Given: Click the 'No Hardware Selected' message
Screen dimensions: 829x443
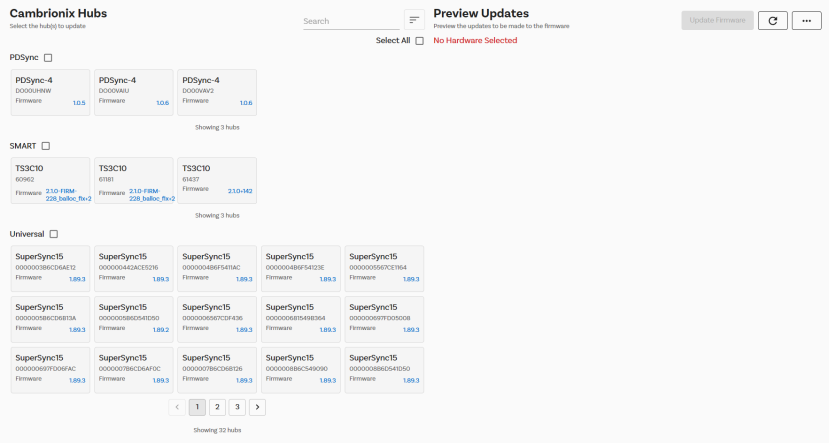Looking at the screenshot, I should point(475,41).
